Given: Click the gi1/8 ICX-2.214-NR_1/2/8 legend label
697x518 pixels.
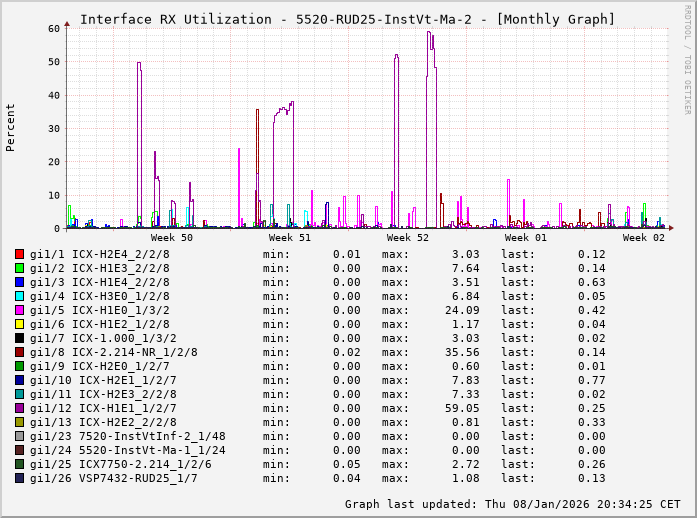Looking at the screenshot, I should pyautogui.click(x=114, y=352).
